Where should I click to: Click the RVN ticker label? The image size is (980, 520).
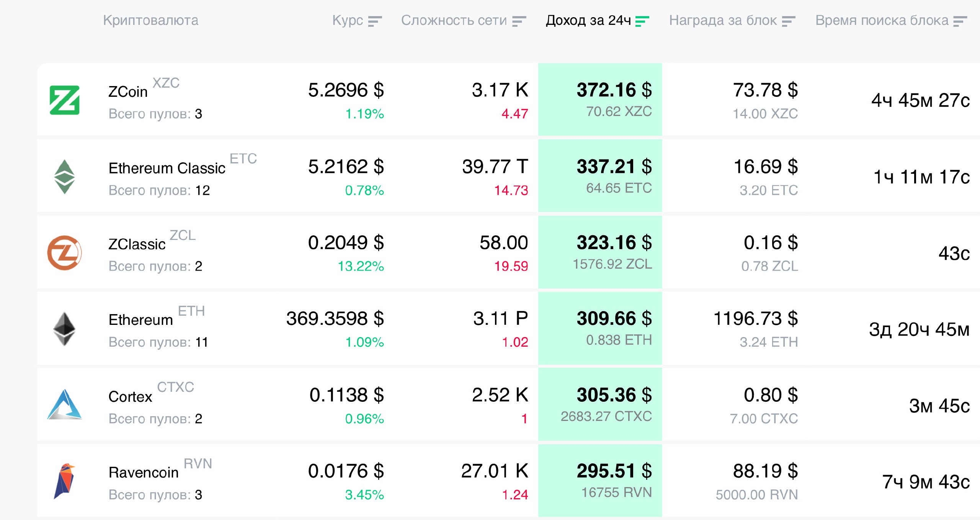pos(198,464)
